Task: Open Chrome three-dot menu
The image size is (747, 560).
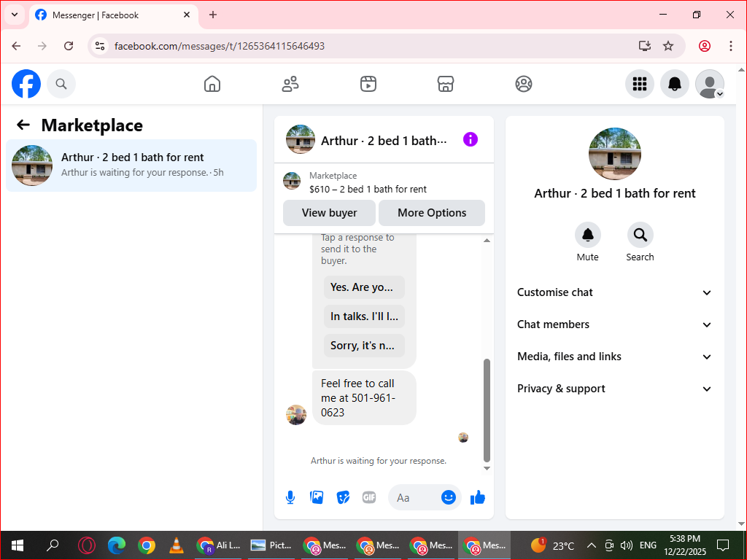Action: (x=731, y=46)
